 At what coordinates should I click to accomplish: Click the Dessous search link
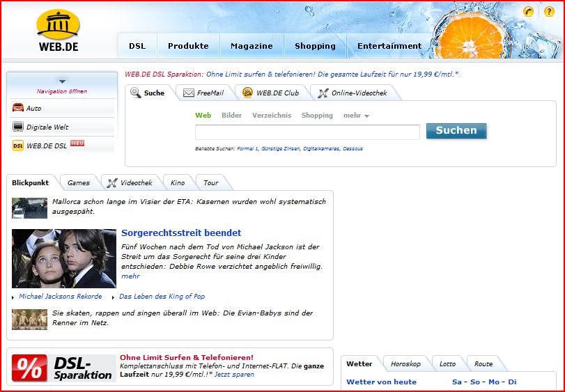[x=353, y=149]
